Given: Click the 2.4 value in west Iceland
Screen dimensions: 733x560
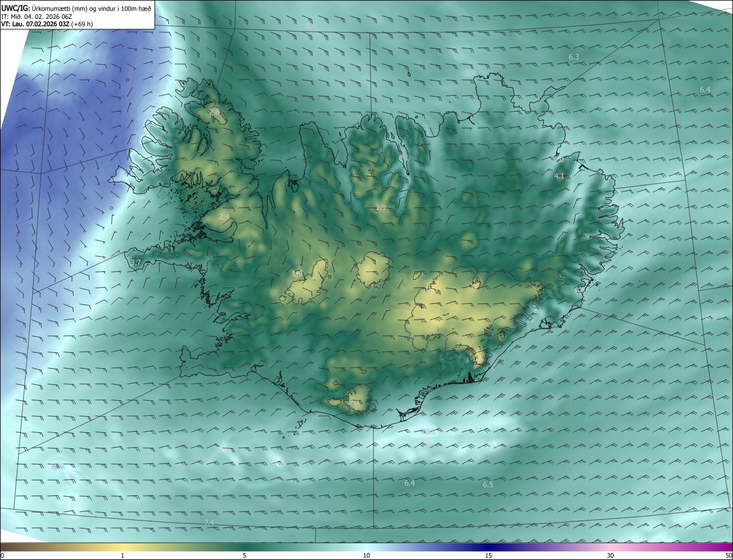Looking at the screenshot, I should tap(224, 216).
